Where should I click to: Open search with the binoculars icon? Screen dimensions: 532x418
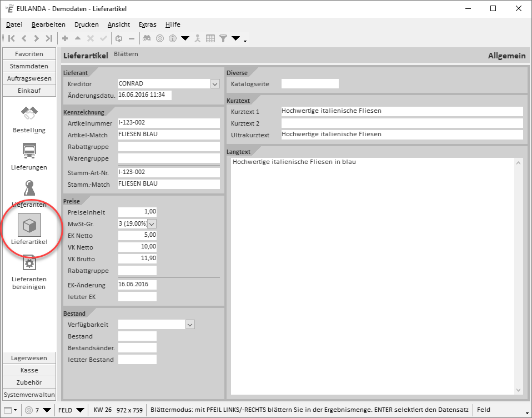(x=147, y=38)
